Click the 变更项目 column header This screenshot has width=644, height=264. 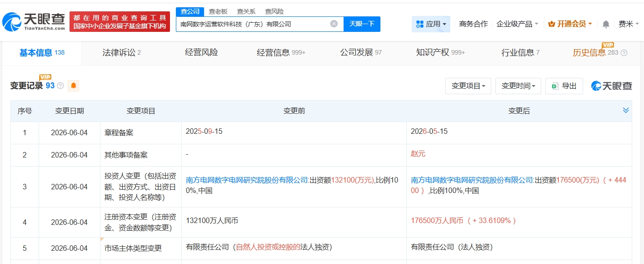(141, 111)
